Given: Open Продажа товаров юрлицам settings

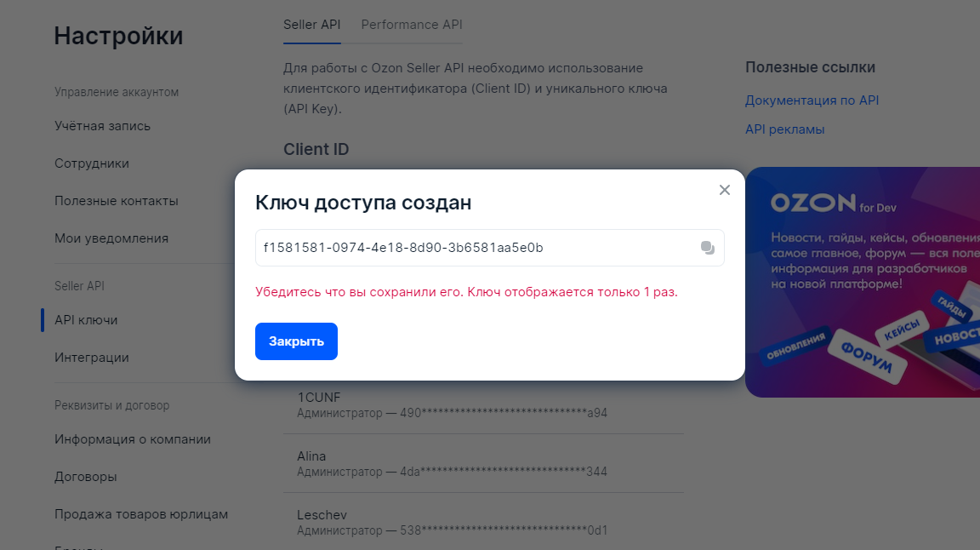Looking at the screenshot, I should click(141, 513).
